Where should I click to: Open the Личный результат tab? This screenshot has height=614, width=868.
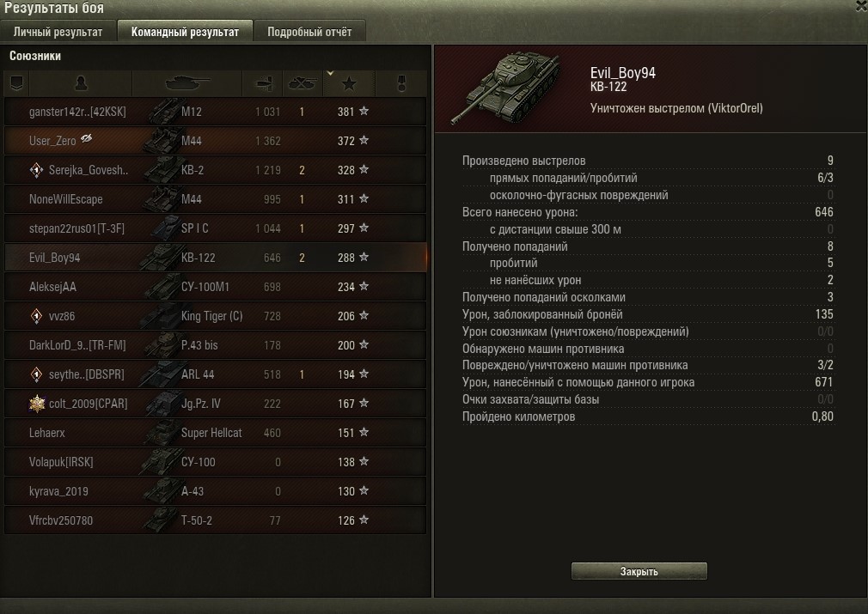coord(58,32)
